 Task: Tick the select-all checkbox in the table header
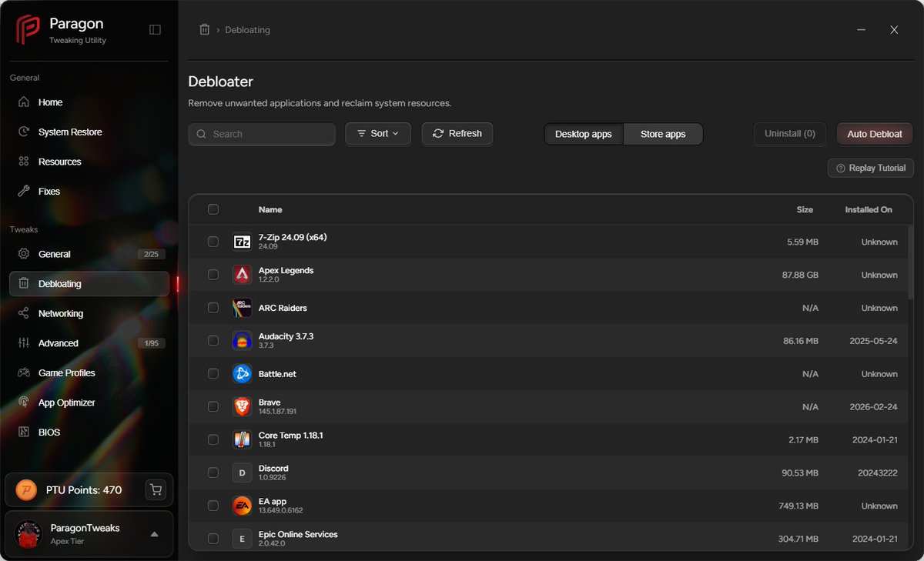click(213, 209)
